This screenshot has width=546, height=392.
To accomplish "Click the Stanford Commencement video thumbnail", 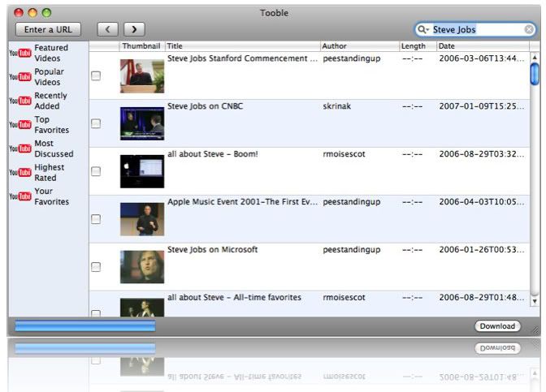I will point(142,76).
